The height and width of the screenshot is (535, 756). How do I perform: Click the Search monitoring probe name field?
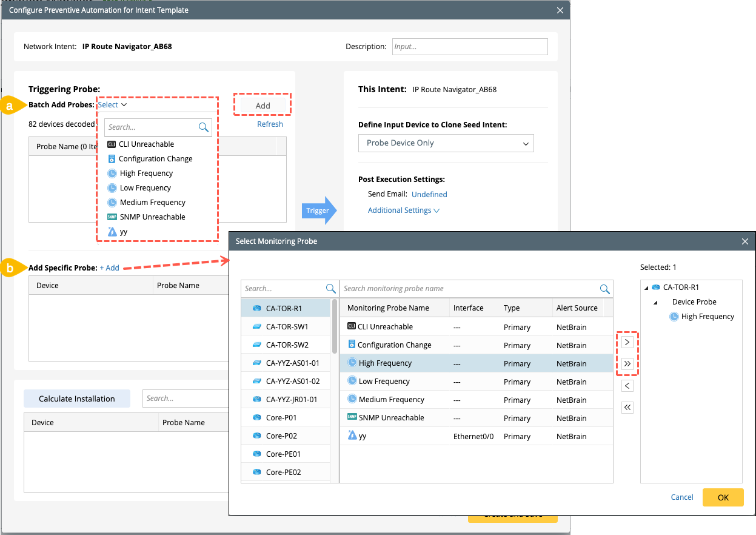click(477, 289)
